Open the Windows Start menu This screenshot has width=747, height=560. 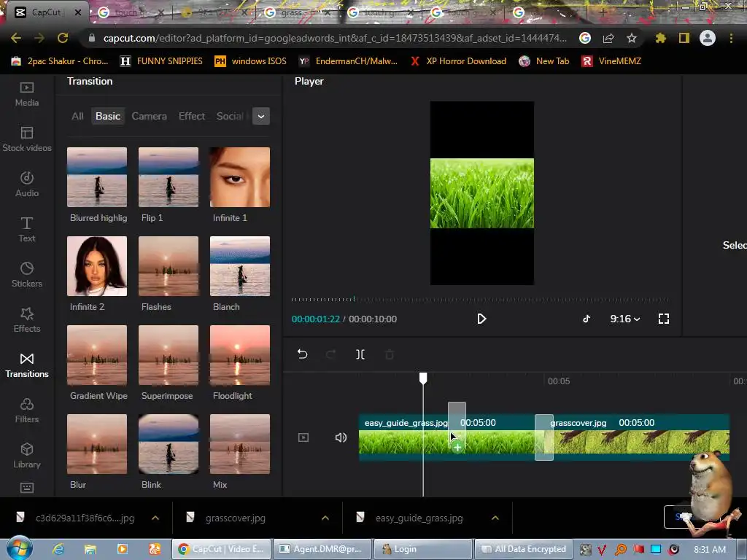point(19,548)
